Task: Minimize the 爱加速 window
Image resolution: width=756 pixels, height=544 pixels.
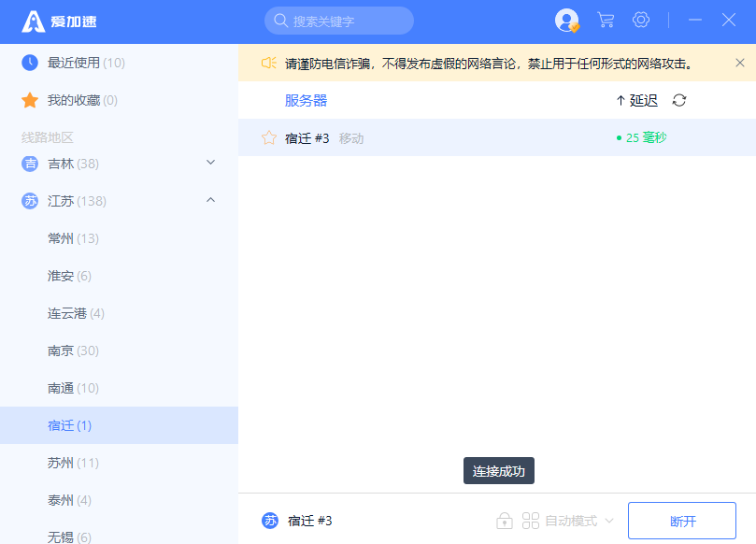Action: pyautogui.click(x=694, y=21)
